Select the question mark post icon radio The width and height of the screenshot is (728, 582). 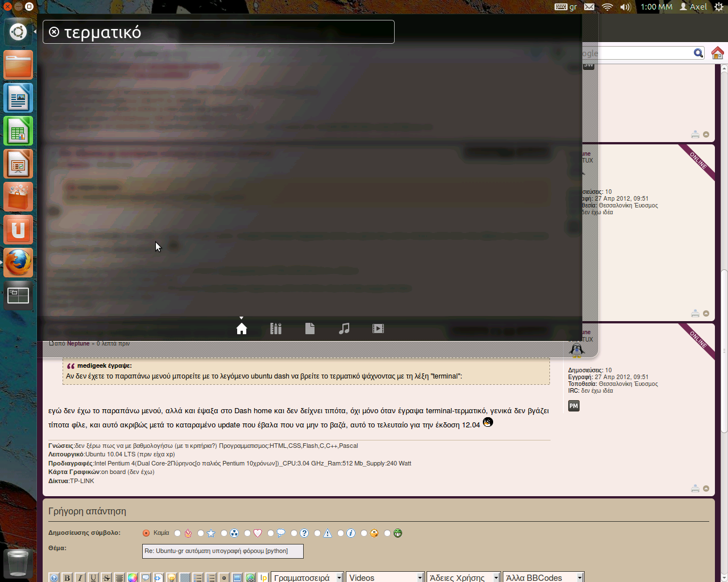294,533
